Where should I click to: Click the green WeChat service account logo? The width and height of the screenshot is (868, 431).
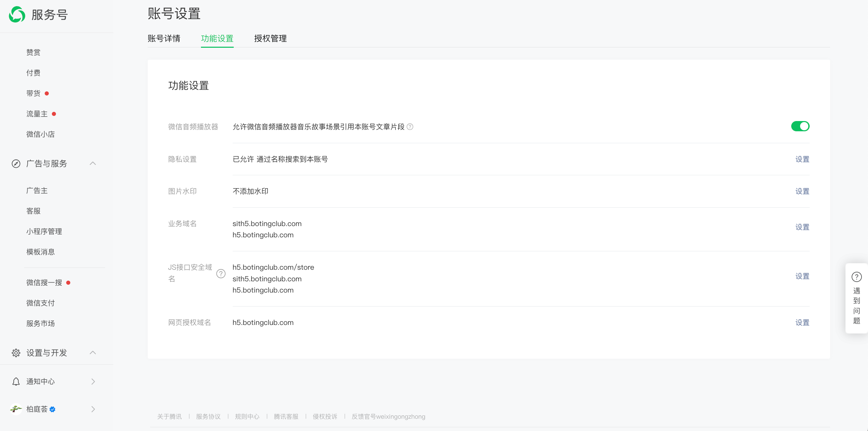tap(17, 15)
